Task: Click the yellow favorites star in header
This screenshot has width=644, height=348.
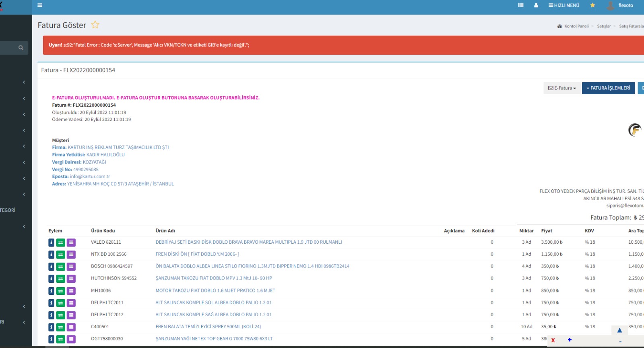Action: [592, 5]
